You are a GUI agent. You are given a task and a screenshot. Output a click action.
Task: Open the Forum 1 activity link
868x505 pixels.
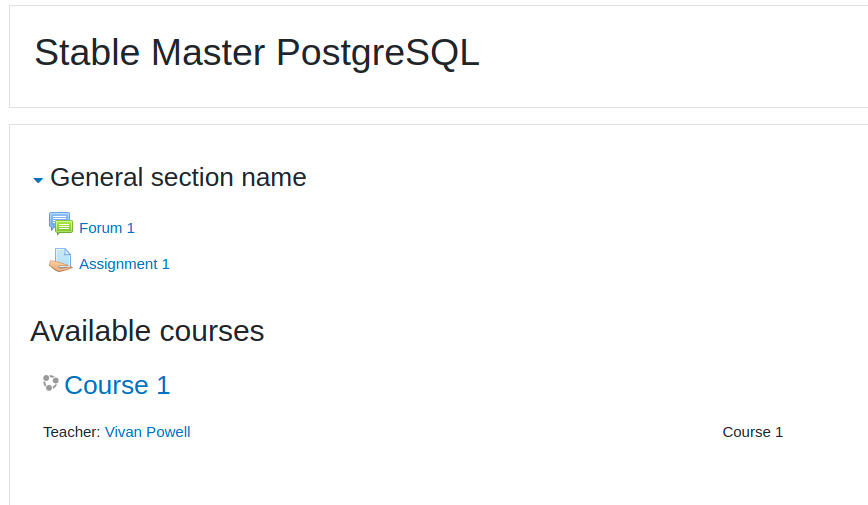(x=107, y=228)
